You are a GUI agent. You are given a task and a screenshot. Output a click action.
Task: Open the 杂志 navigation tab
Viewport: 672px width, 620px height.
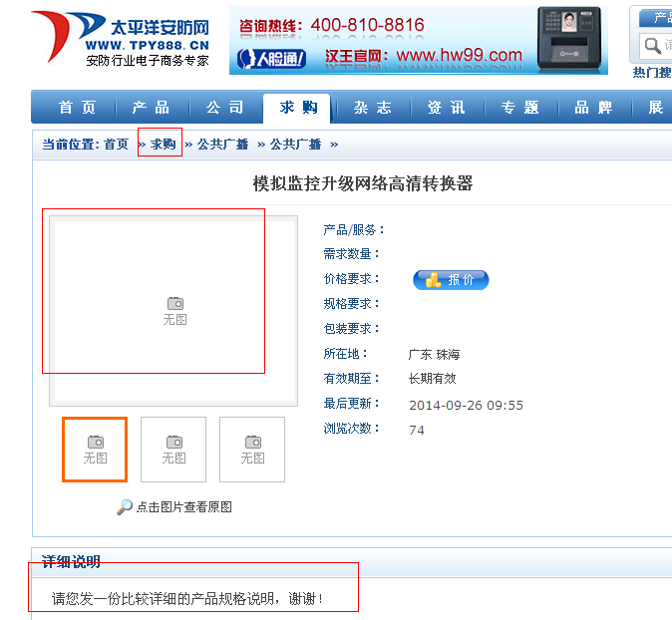(x=373, y=107)
